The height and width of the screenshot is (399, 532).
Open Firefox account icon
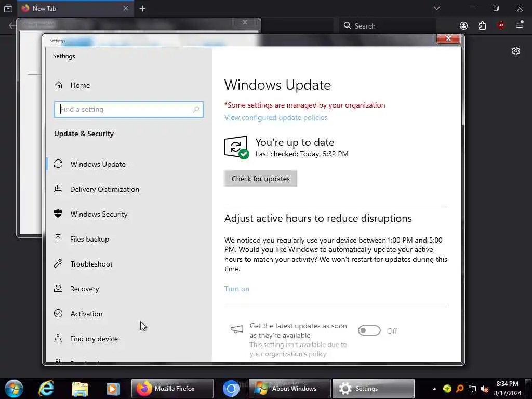[x=463, y=25]
